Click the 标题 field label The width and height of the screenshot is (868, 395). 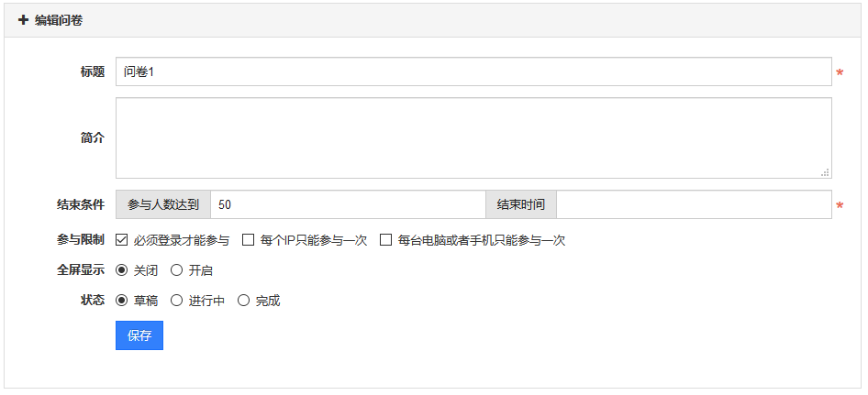point(93,71)
